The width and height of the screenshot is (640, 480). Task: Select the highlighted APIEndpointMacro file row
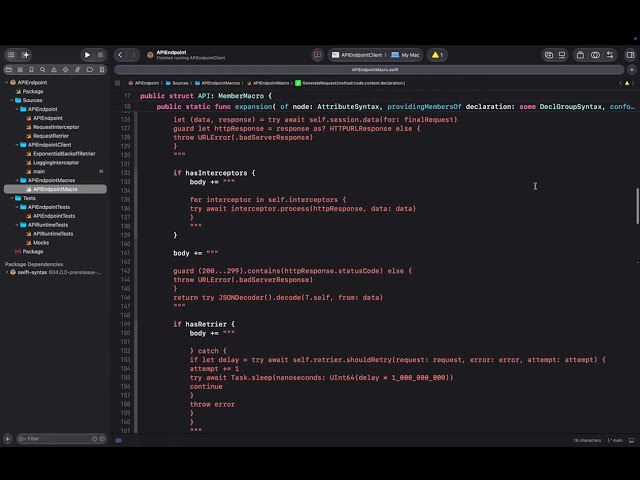tap(56, 189)
